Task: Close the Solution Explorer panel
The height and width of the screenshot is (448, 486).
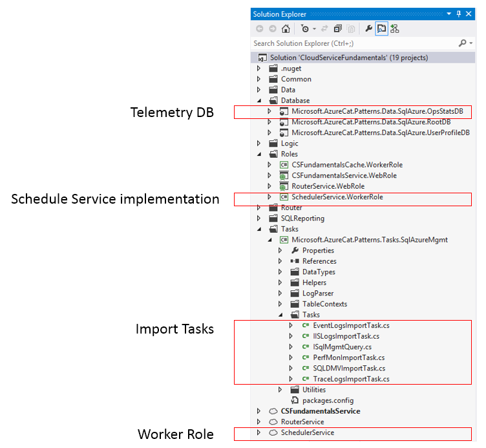Action: pyautogui.click(x=469, y=14)
